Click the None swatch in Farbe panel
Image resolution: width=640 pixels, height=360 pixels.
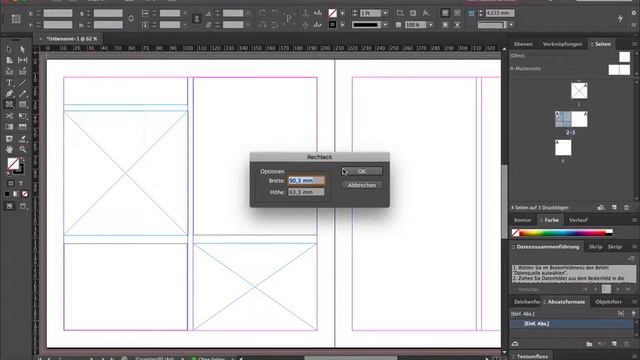click(516, 233)
